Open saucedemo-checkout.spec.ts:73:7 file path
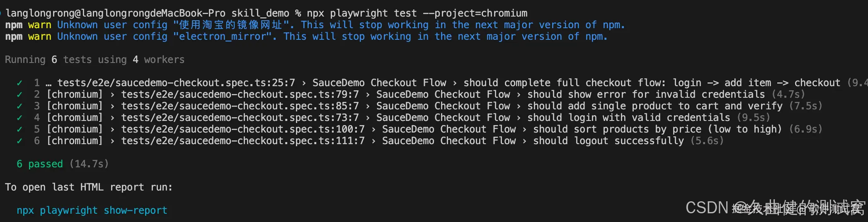 pos(240,118)
